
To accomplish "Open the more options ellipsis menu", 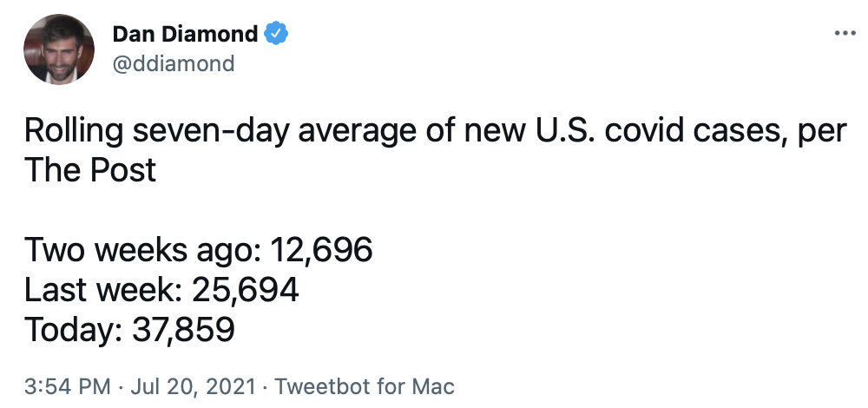I will tap(844, 34).
